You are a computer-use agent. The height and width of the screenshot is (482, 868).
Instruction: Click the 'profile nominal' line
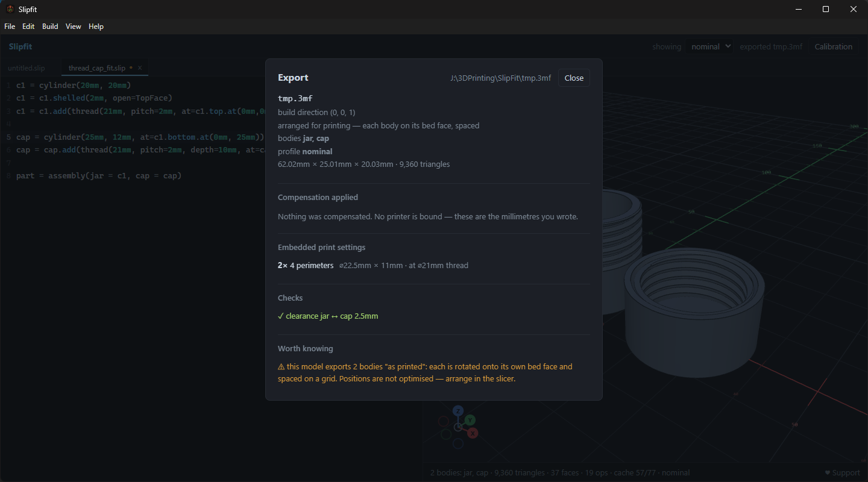click(x=305, y=151)
